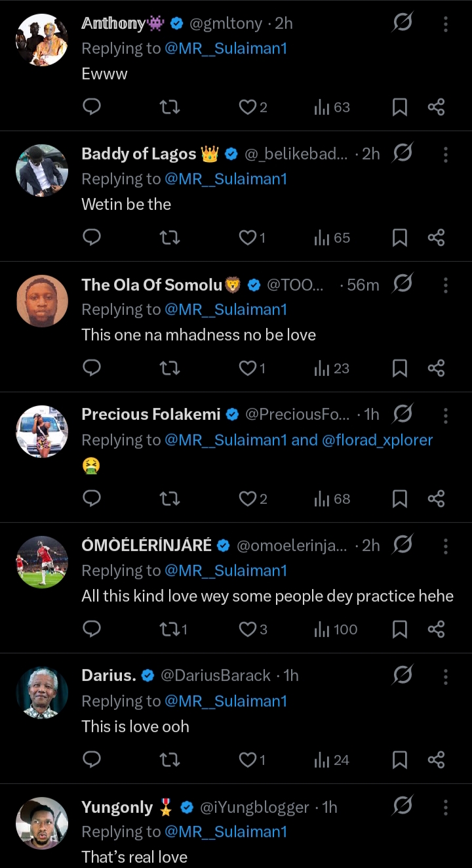Open more options for Baddy of Lagos's tweet
This screenshot has width=472, height=868.
(x=446, y=154)
